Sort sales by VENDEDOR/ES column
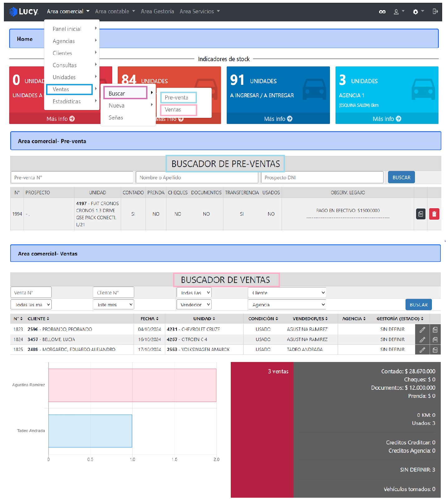Image resolution: width=448 pixels, height=499 pixels. click(x=310, y=319)
